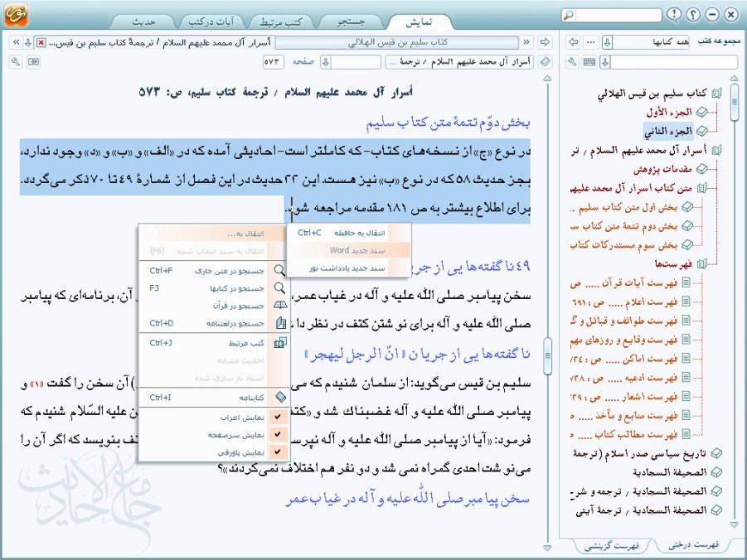Click the book icon beside address field
The width and height of the screenshot is (747, 560).
(546, 62)
